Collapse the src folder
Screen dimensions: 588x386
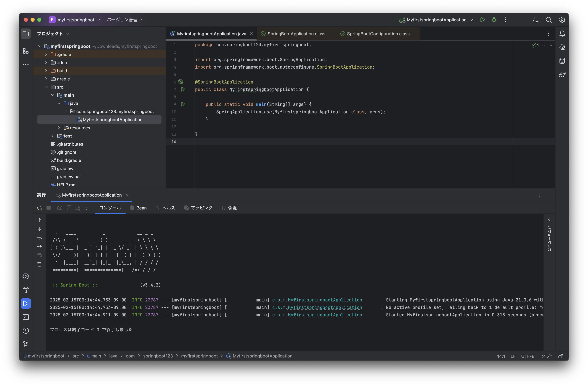(46, 87)
